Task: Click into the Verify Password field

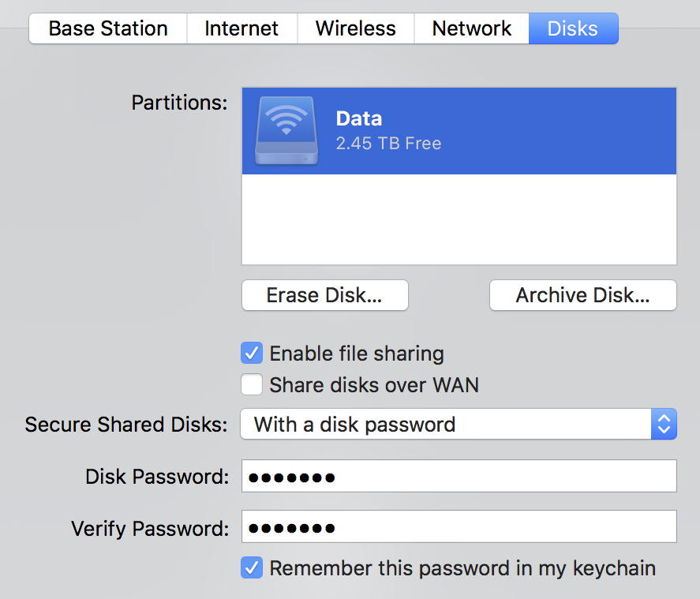Action: [459, 527]
